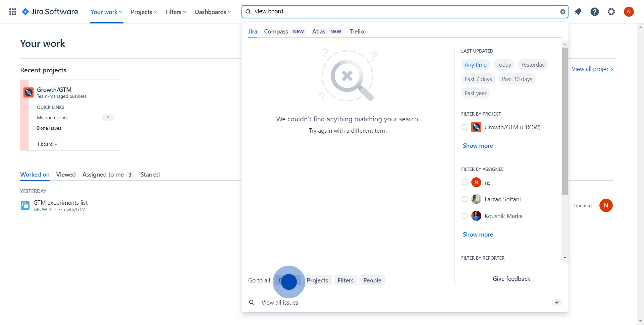Click the Jira Software logo
644x325 pixels.
[x=50, y=12]
